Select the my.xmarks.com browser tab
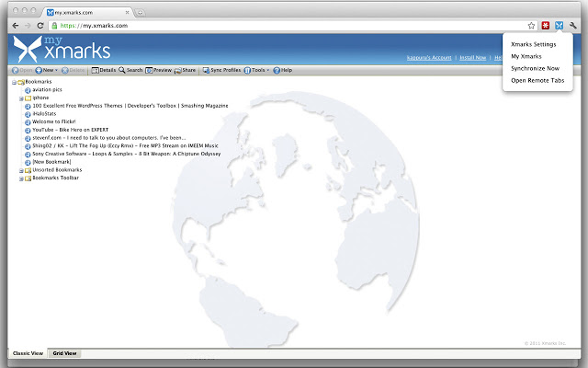 point(87,12)
